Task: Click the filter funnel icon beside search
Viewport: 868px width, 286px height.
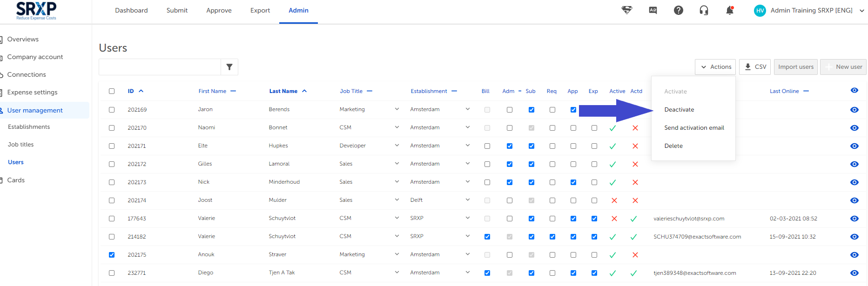Action: coord(229,67)
